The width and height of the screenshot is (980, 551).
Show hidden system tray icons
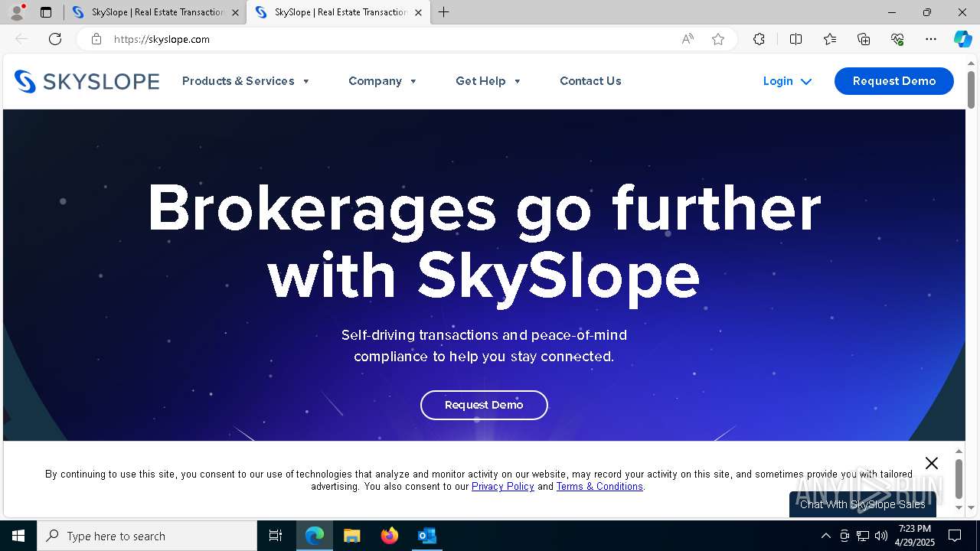pyautogui.click(x=825, y=536)
